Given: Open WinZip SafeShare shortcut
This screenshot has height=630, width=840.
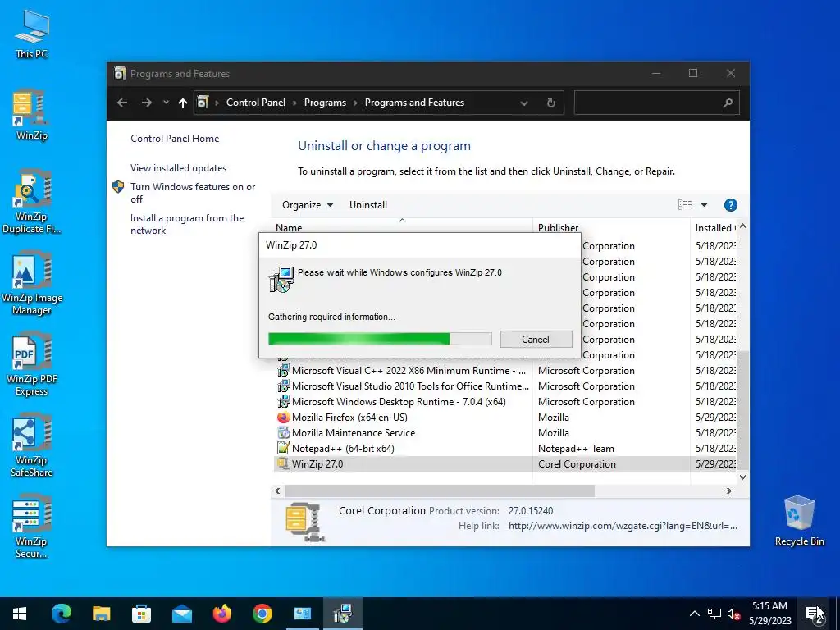Looking at the screenshot, I should 32,445.
